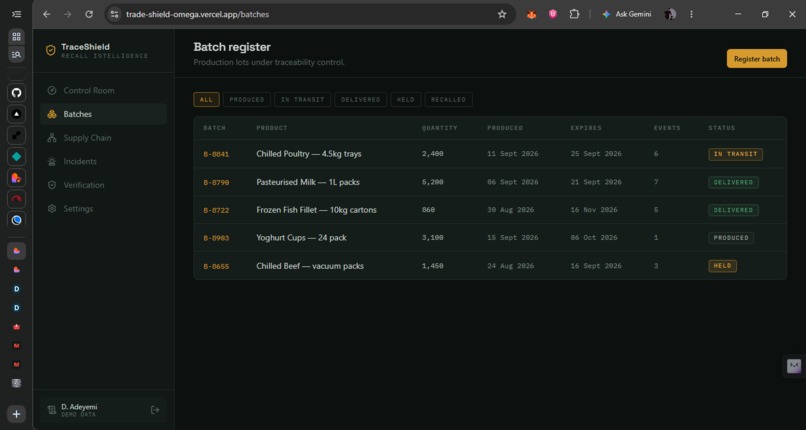Click the IN TRANSIT status badge
The image size is (806, 430).
click(x=735, y=154)
